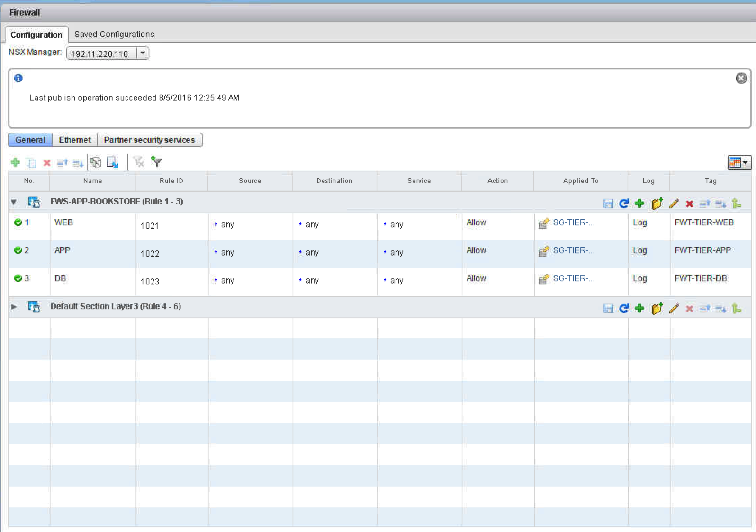Click the red Delete rule toolbar icon
The image size is (756, 532).
tap(47, 163)
